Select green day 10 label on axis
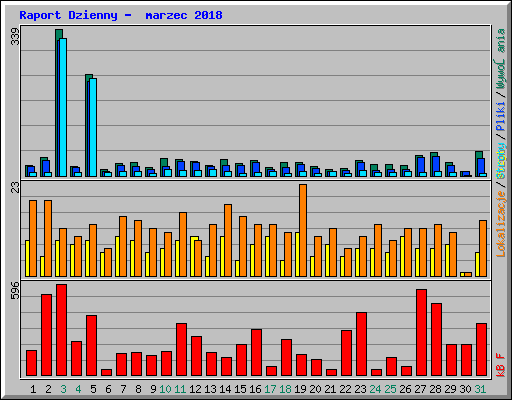 tap(165, 389)
